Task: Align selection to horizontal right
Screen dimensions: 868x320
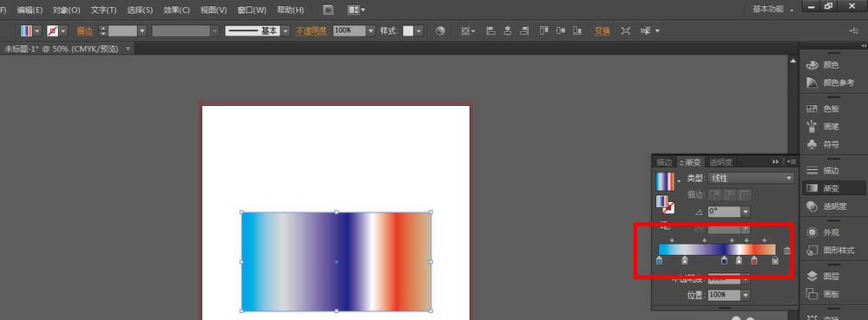Action: tap(523, 31)
